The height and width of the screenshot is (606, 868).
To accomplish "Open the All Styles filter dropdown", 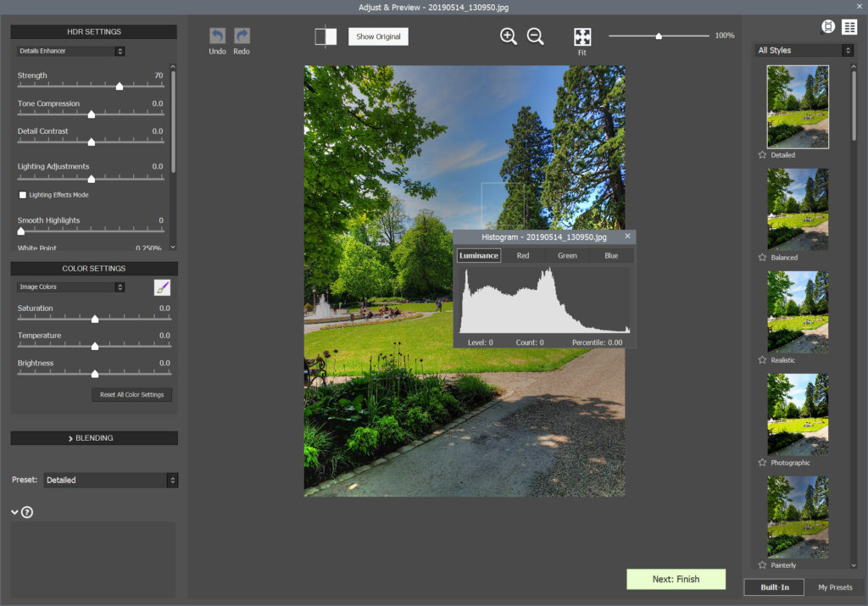I will [804, 51].
